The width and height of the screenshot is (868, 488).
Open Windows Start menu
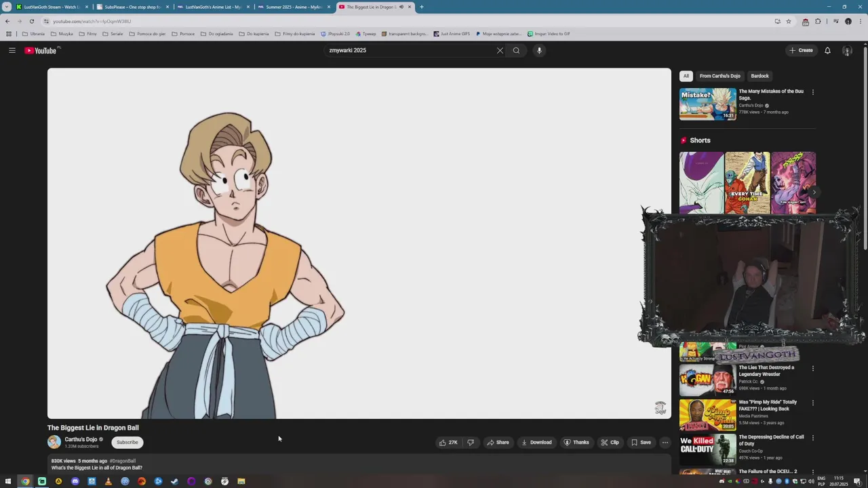[8, 481]
